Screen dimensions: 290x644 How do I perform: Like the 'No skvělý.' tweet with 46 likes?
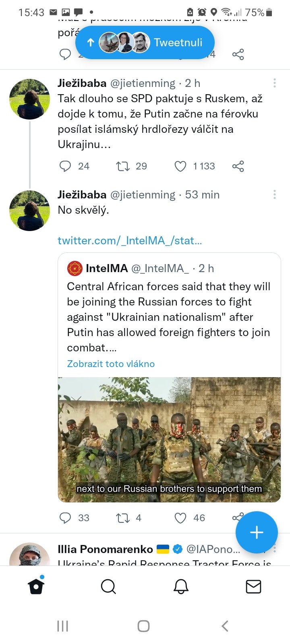[180, 518]
